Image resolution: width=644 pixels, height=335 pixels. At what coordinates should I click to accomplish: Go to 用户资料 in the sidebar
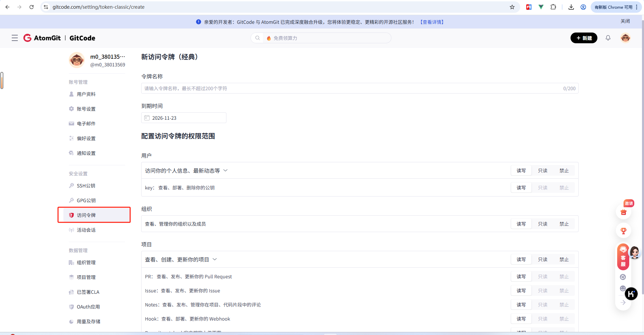pos(86,94)
